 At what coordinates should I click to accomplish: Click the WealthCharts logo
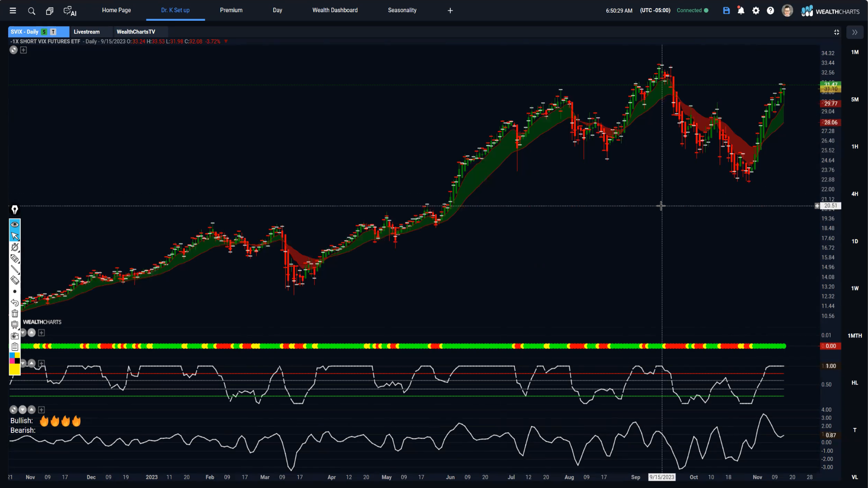tap(830, 11)
